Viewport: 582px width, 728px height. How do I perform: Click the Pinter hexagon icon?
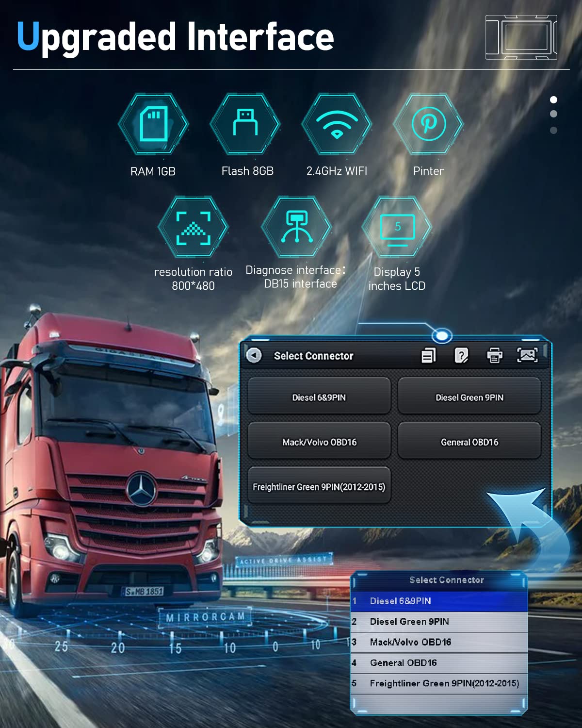coord(428,124)
